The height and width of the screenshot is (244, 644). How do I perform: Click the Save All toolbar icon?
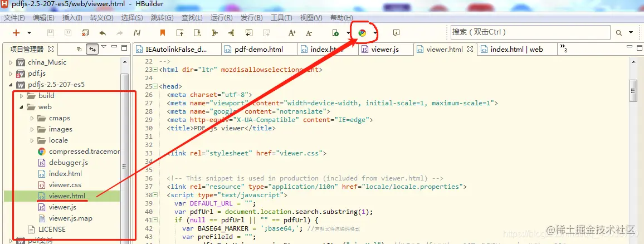click(x=68, y=33)
